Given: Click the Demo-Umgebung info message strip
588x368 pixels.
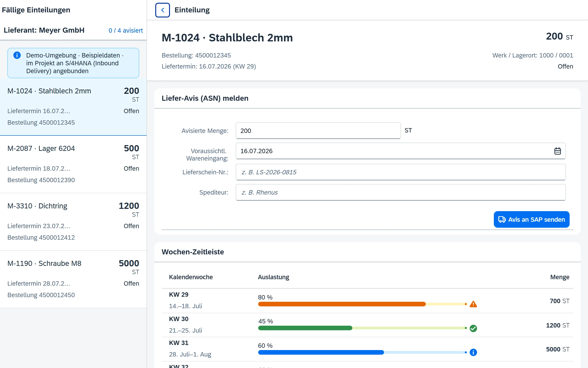Looking at the screenshot, I should (x=73, y=63).
